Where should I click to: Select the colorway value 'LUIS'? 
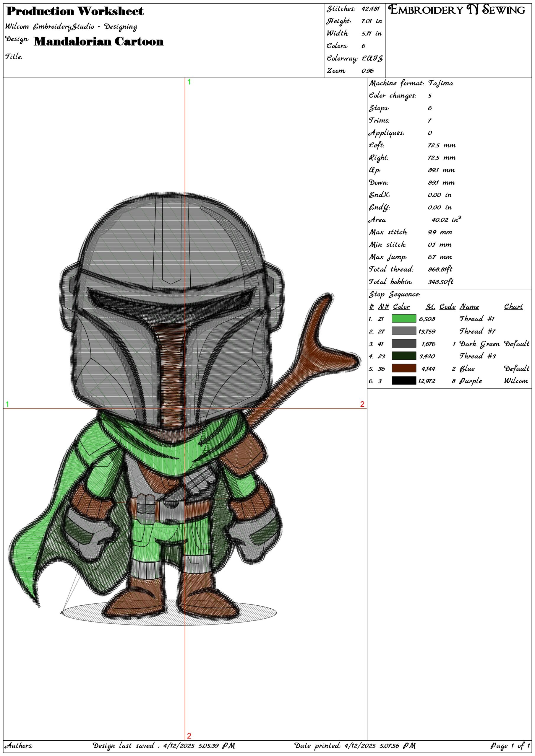tap(372, 58)
